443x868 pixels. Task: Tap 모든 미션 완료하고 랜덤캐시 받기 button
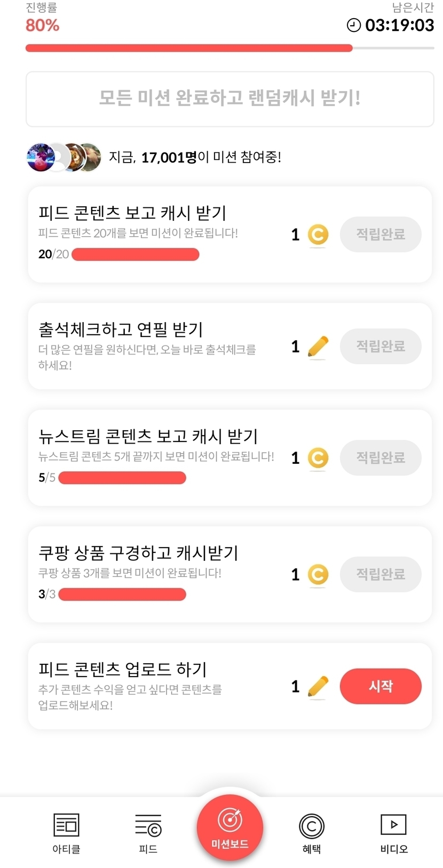click(x=230, y=99)
